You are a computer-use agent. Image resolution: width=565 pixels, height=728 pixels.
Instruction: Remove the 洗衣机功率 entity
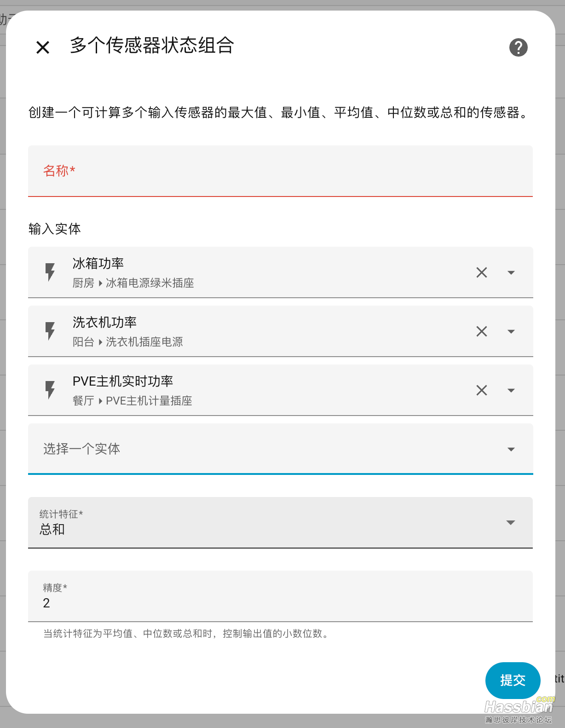(482, 331)
